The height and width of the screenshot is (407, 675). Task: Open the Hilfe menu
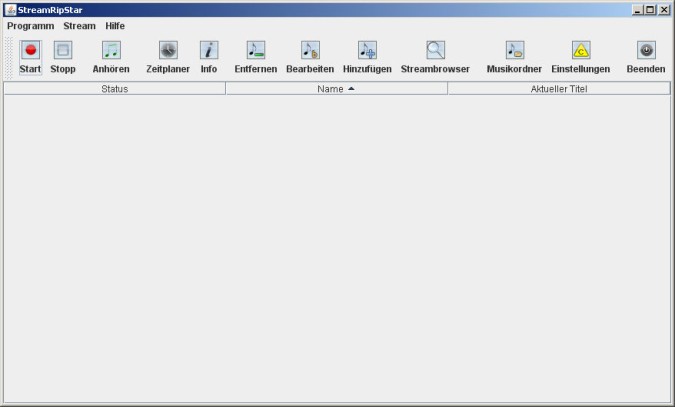[115, 26]
